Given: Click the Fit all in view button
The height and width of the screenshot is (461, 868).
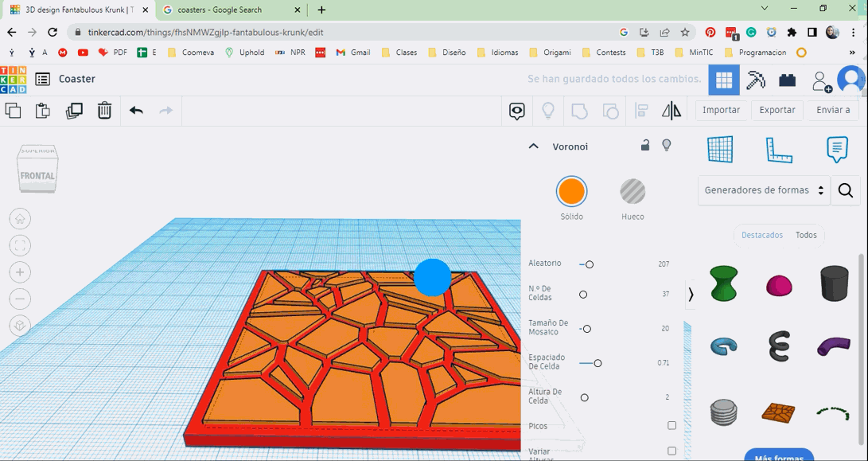Looking at the screenshot, I should (20, 245).
